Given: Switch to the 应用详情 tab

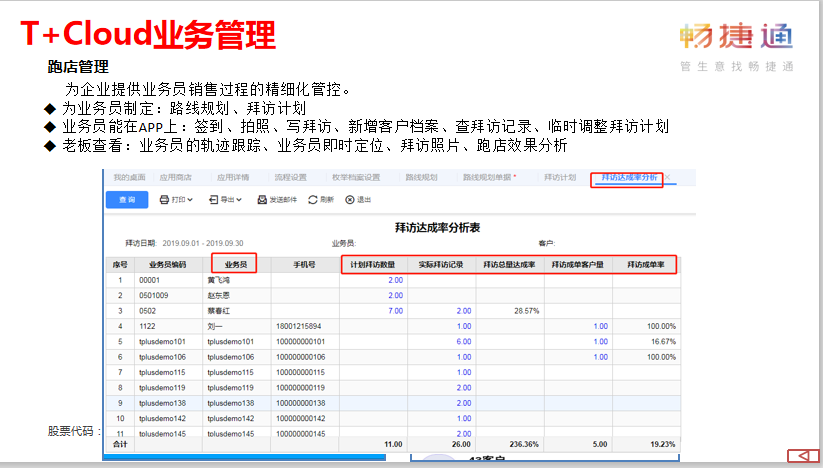Looking at the screenshot, I should [x=233, y=177].
